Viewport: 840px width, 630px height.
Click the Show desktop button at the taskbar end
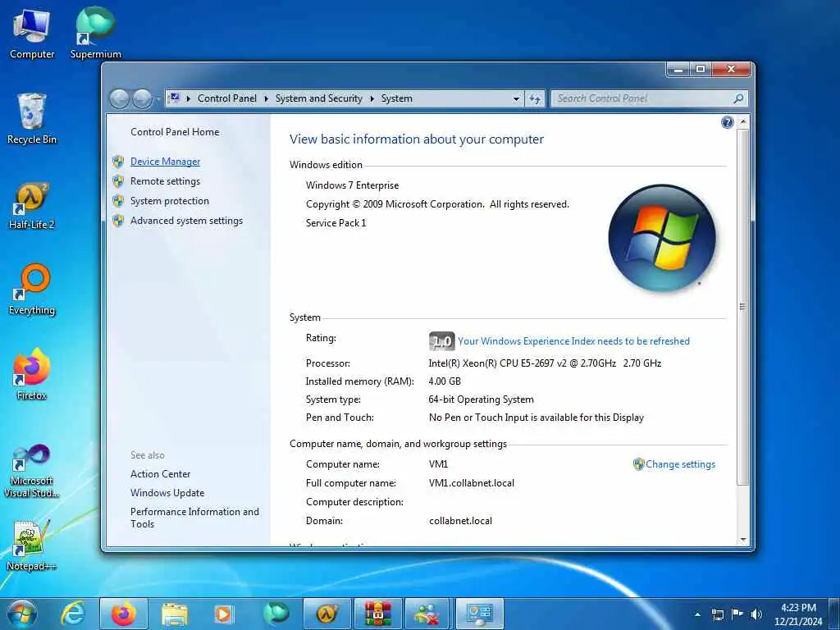point(834,614)
